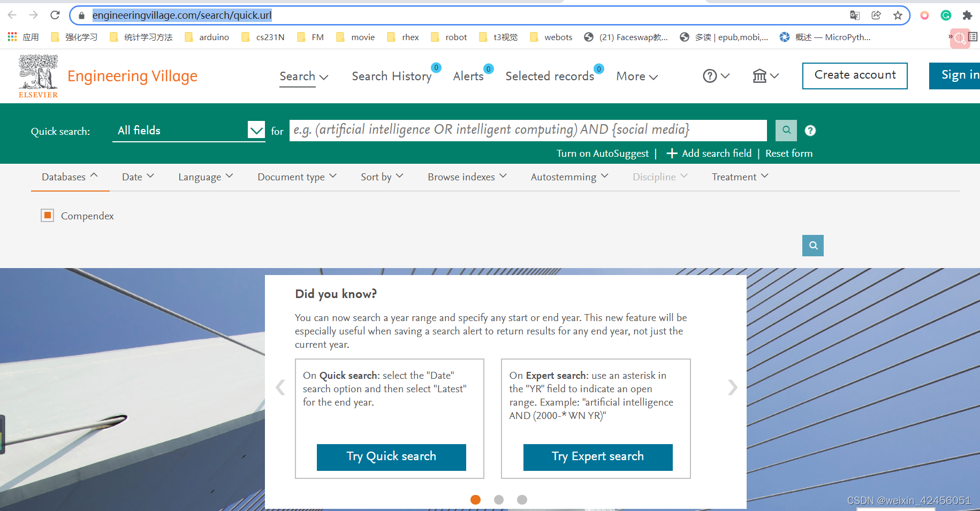Open the Grammarly extension icon

946,15
